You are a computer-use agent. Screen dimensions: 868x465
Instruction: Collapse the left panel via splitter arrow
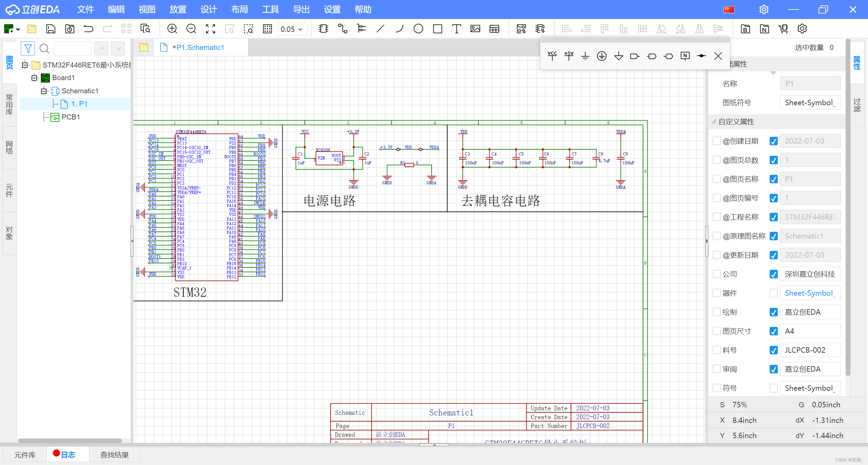(x=132, y=241)
